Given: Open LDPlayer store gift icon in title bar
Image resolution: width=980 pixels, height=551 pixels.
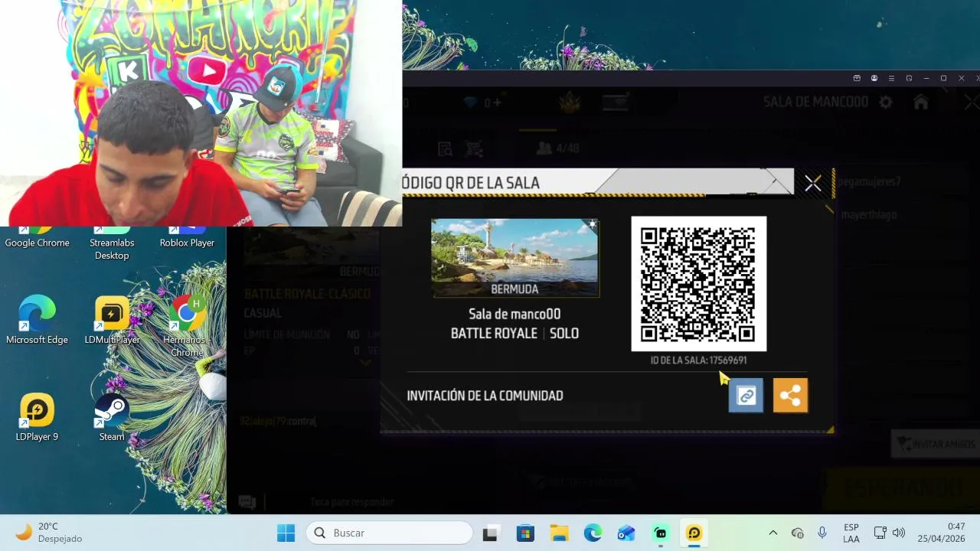Looking at the screenshot, I should tap(857, 78).
